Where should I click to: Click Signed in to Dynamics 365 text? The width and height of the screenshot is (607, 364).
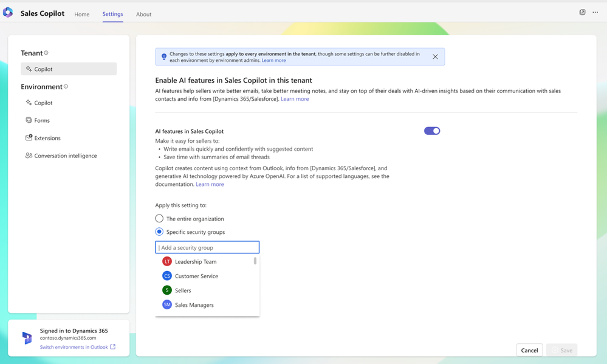[x=74, y=331]
